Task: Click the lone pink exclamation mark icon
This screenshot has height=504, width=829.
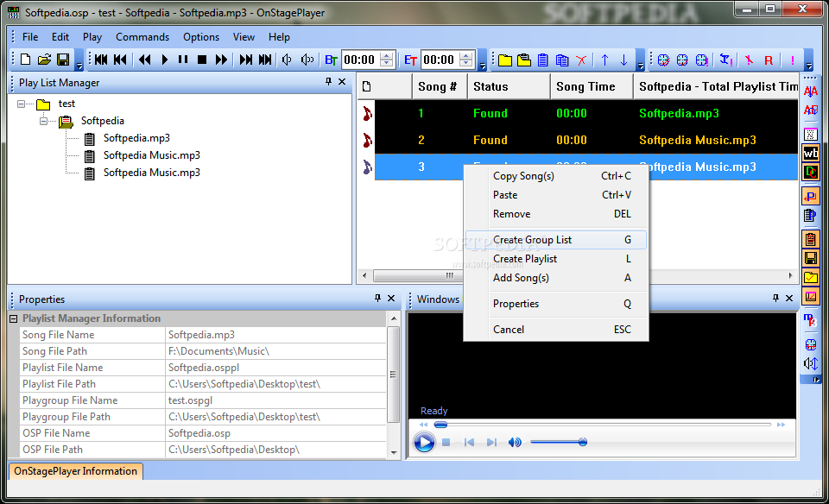Action: [793, 60]
